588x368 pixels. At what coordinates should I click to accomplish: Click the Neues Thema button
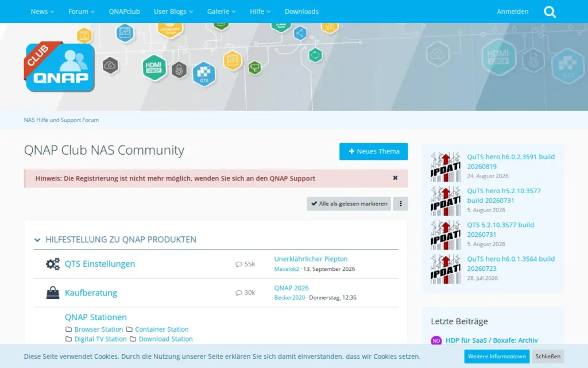pos(373,151)
